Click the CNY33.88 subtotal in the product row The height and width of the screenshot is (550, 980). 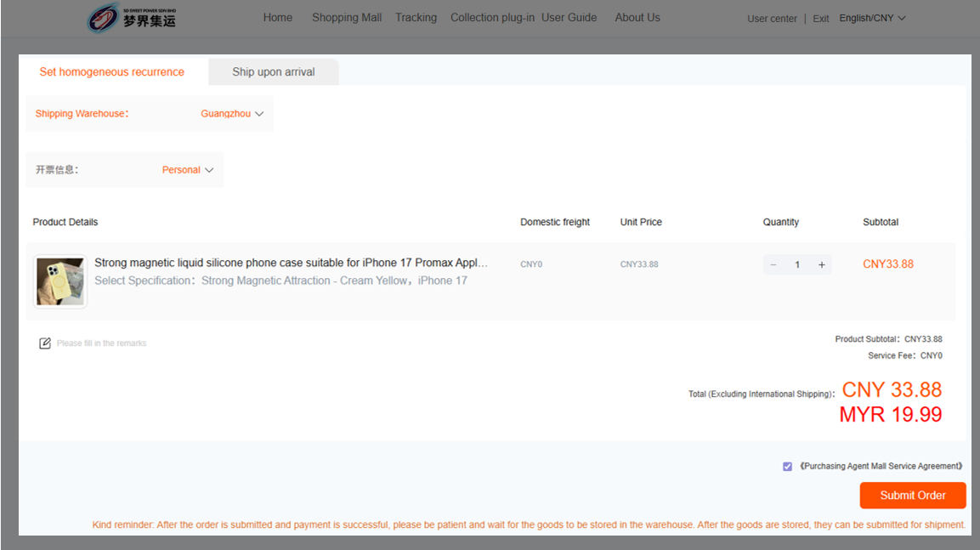888,264
